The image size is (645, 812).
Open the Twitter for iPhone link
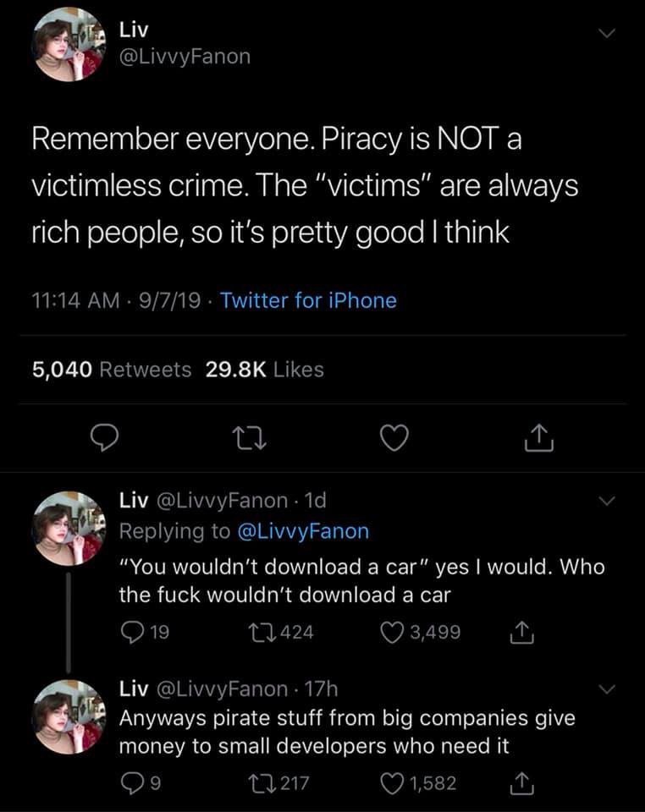click(308, 300)
